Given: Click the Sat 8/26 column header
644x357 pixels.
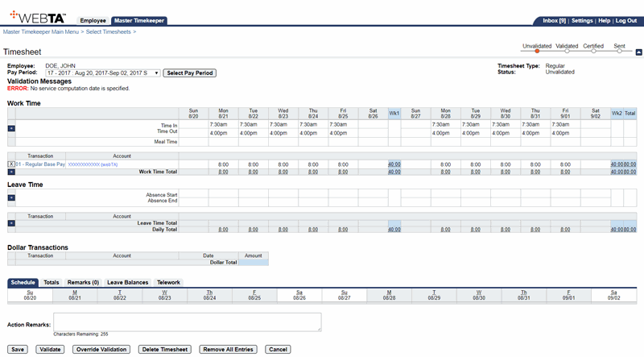Looking at the screenshot, I should point(373,114).
